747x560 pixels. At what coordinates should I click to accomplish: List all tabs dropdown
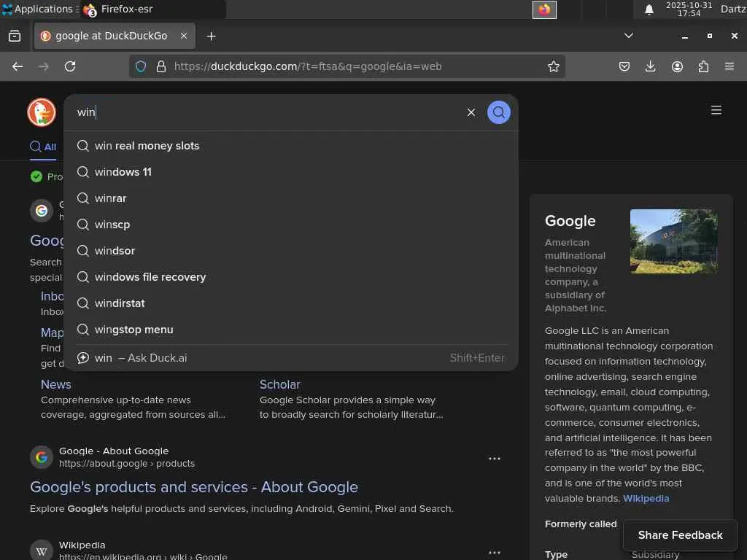[629, 36]
